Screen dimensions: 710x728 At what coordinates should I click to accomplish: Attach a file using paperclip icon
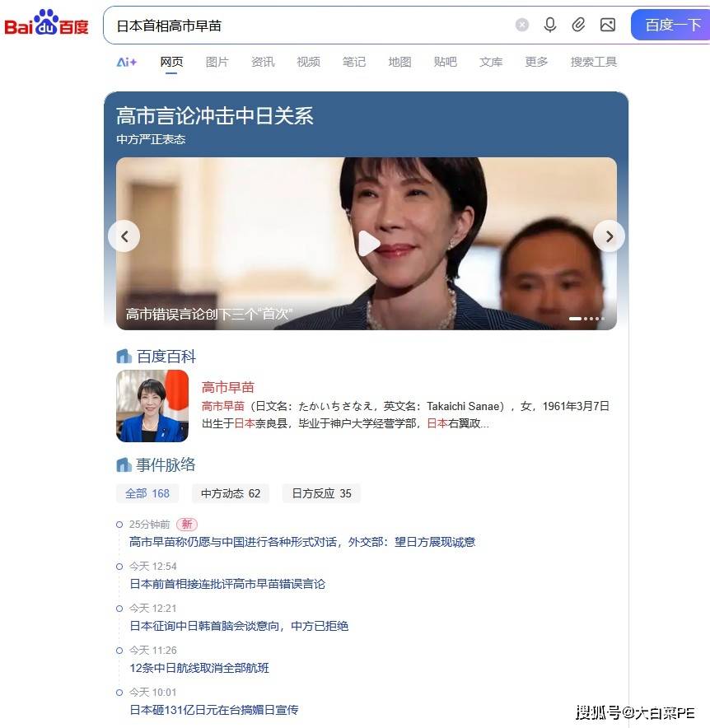[x=578, y=25]
